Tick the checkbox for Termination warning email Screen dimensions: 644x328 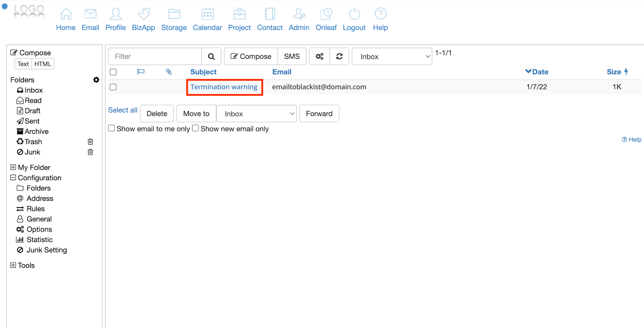coord(113,87)
